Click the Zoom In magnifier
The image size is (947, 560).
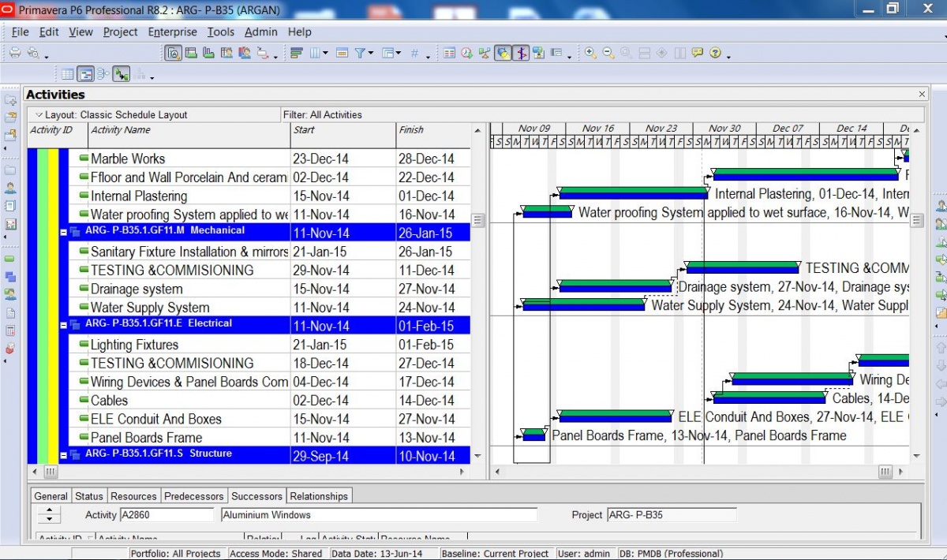tap(590, 53)
